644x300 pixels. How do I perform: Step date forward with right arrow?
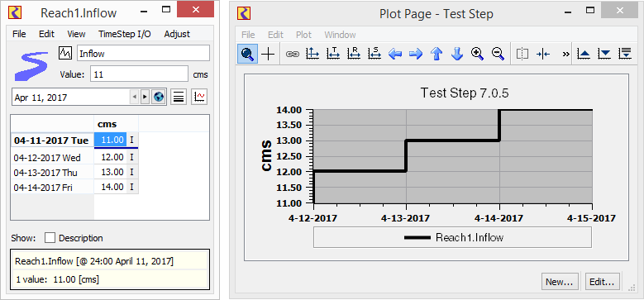tap(145, 98)
